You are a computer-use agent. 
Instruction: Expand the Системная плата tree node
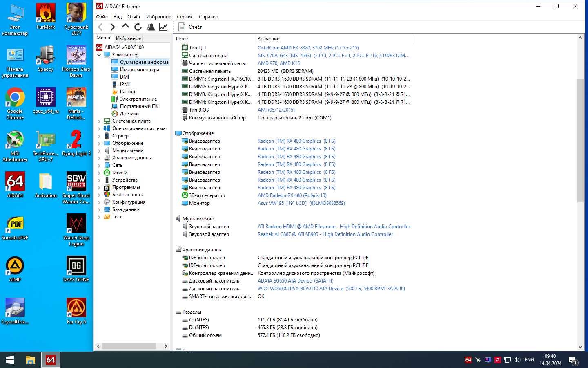click(99, 121)
